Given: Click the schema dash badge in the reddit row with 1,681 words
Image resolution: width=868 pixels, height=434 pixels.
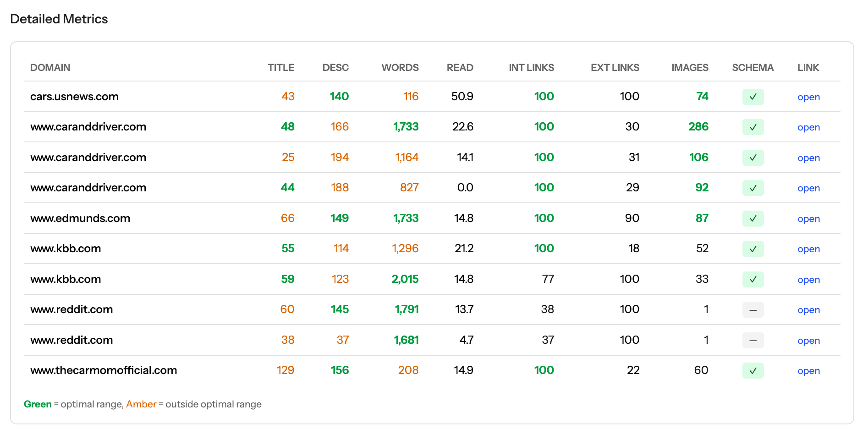Looking at the screenshot, I should coord(753,340).
